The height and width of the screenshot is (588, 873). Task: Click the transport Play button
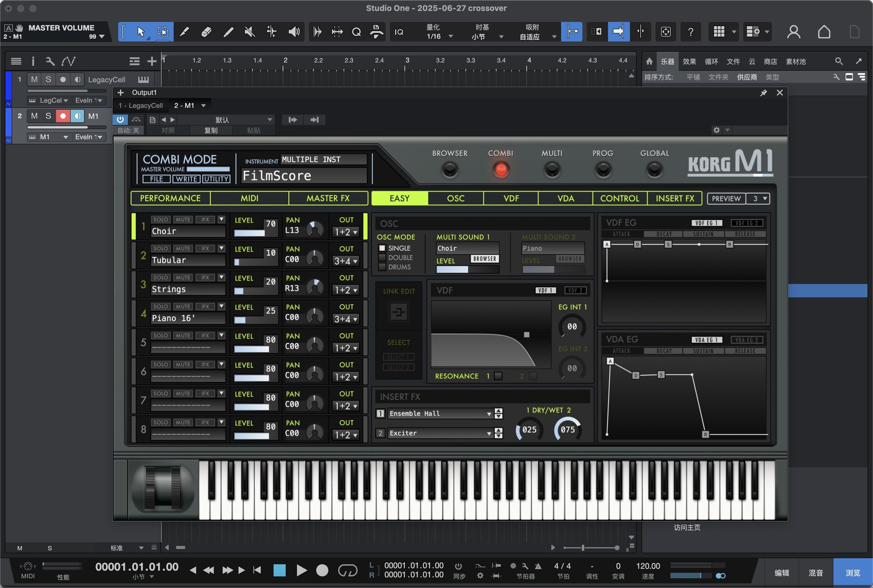301,570
